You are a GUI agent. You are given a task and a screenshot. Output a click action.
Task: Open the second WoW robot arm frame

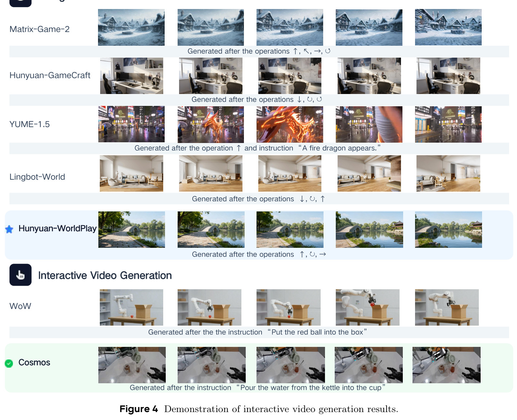(x=209, y=307)
